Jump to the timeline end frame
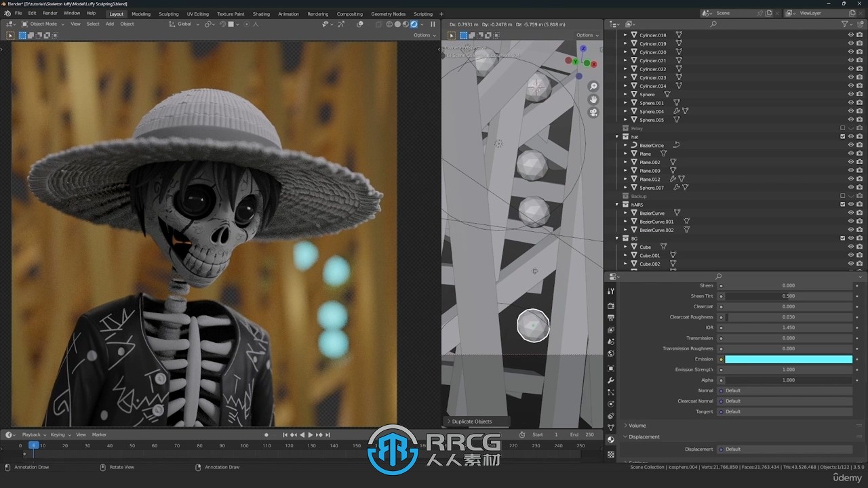Image resolution: width=868 pixels, height=488 pixels. [x=328, y=434]
